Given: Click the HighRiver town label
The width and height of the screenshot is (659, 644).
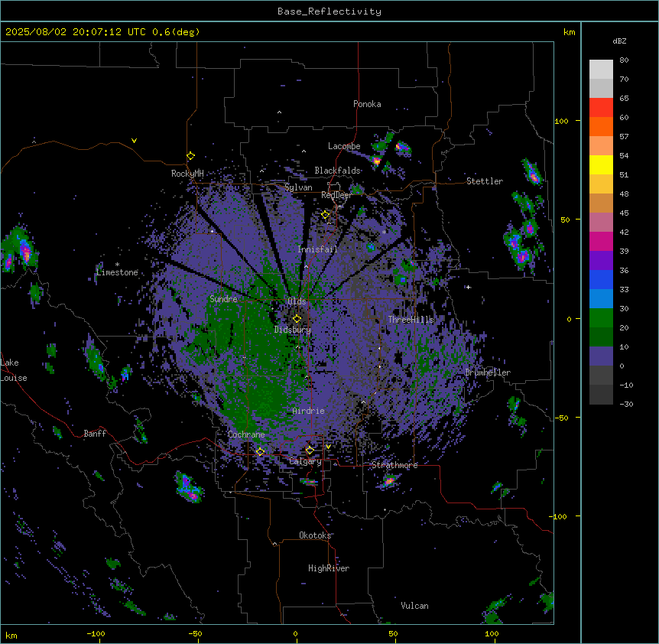Looking at the screenshot, I should pos(329,568).
